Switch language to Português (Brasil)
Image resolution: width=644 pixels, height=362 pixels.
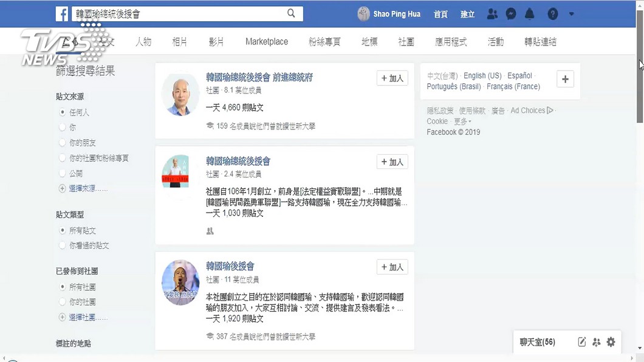click(x=454, y=86)
